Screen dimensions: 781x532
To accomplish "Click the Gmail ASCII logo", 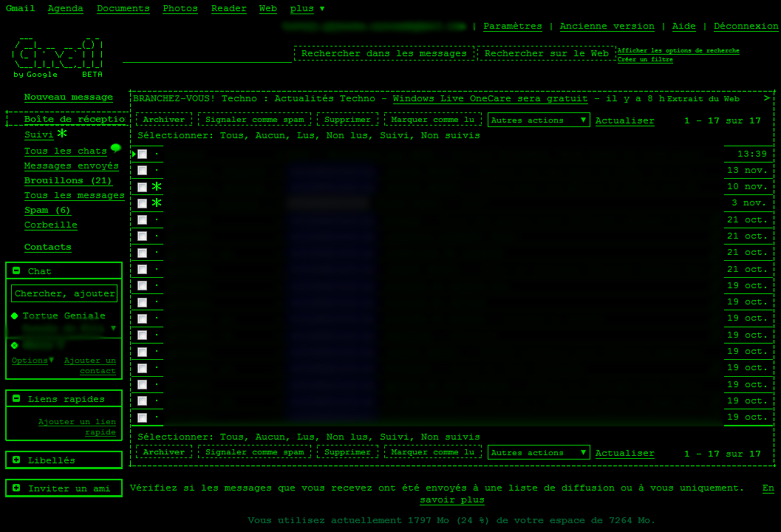I will click(x=58, y=55).
